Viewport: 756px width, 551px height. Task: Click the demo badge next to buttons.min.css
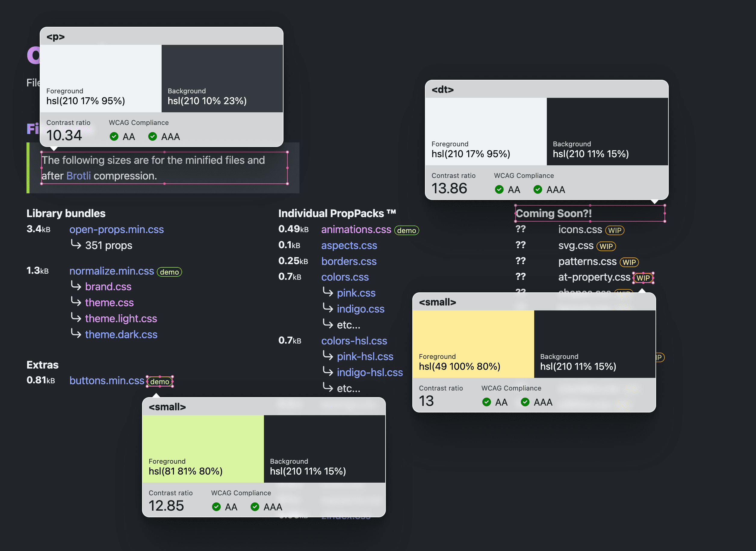[159, 382]
